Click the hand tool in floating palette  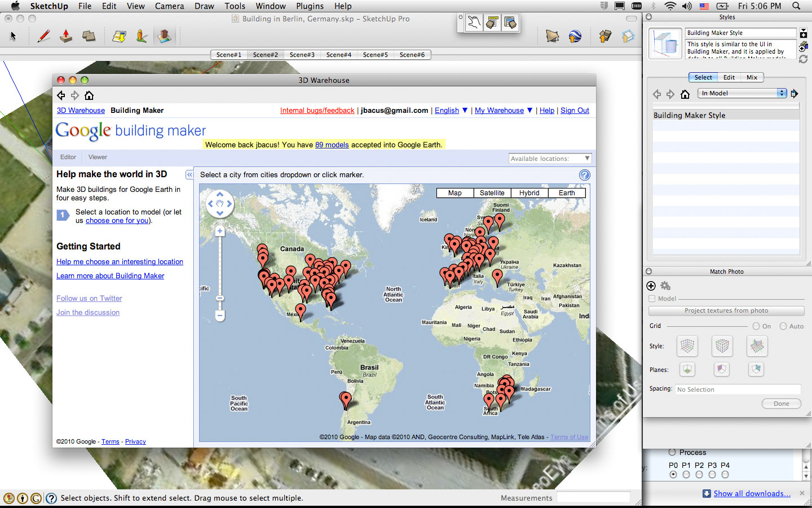click(474, 23)
